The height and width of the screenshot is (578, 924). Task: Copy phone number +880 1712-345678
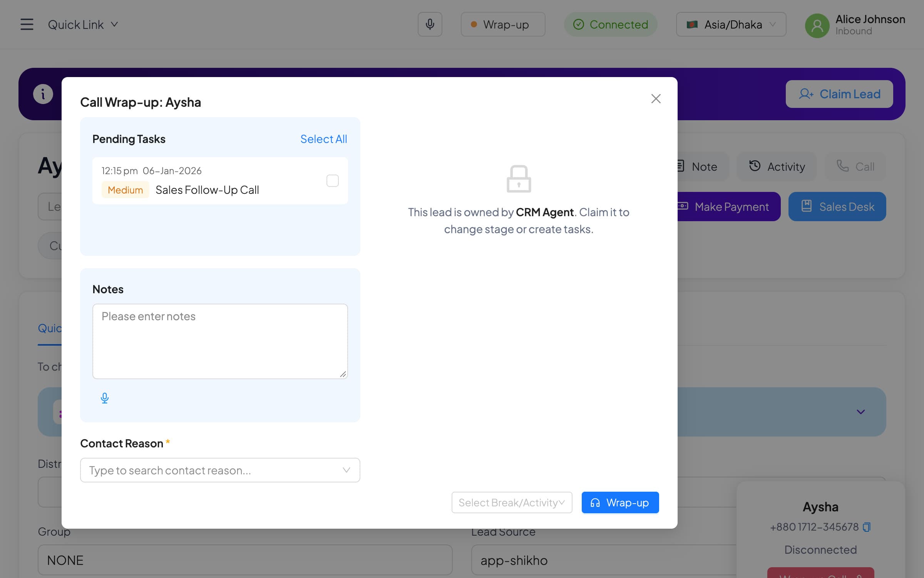(x=867, y=527)
